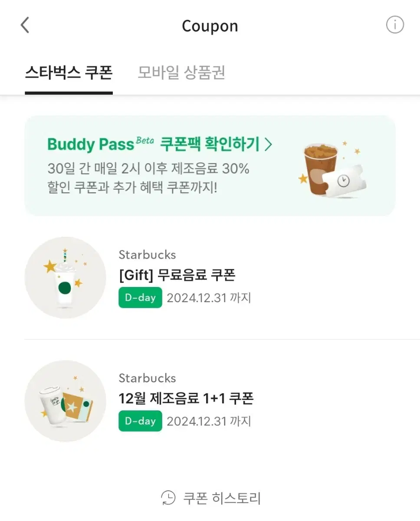Expand the chevron next to 쿠폰팩 확인하기
420x521 pixels.
point(268,144)
